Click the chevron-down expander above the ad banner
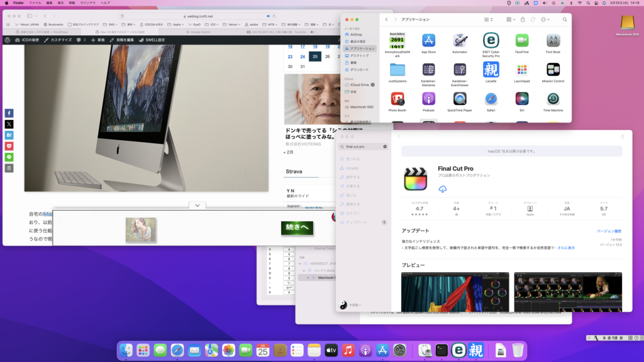This screenshot has width=644, height=362. [197, 206]
